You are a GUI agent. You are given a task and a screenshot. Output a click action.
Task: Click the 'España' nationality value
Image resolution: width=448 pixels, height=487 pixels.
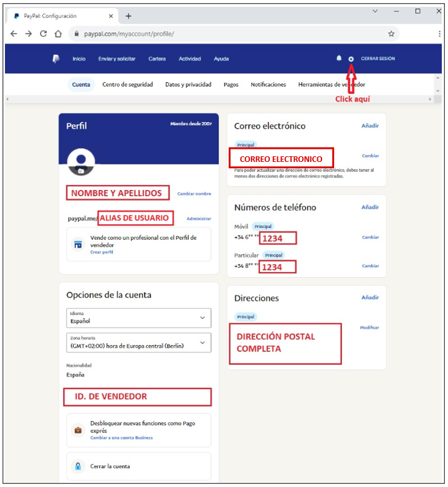(75, 374)
